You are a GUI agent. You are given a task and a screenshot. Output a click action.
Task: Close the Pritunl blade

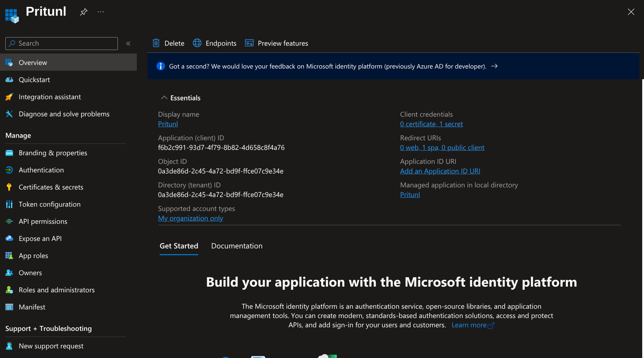click(x=631, y=12)
